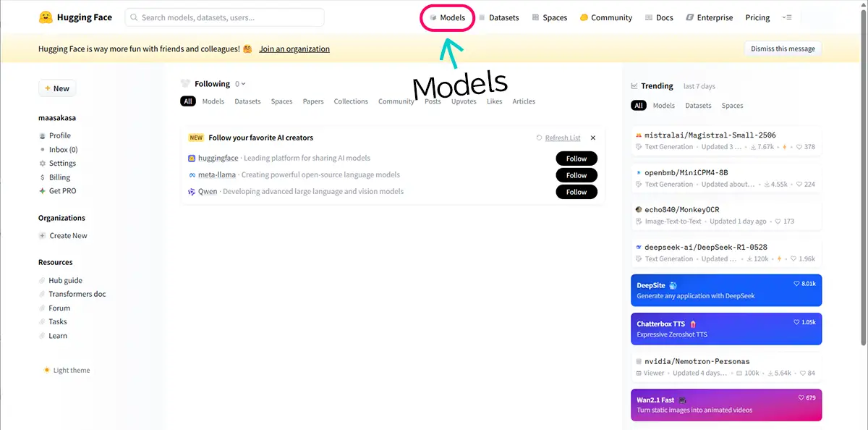Expand the Following dropdown chevron
Viewport: 868px width, 430px height.
pos(243,84)
